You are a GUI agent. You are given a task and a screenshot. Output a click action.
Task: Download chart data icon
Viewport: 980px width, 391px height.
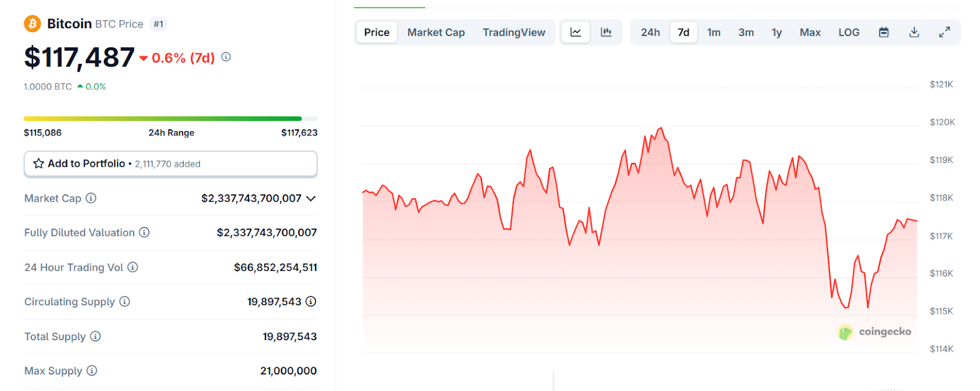point(914,32)
